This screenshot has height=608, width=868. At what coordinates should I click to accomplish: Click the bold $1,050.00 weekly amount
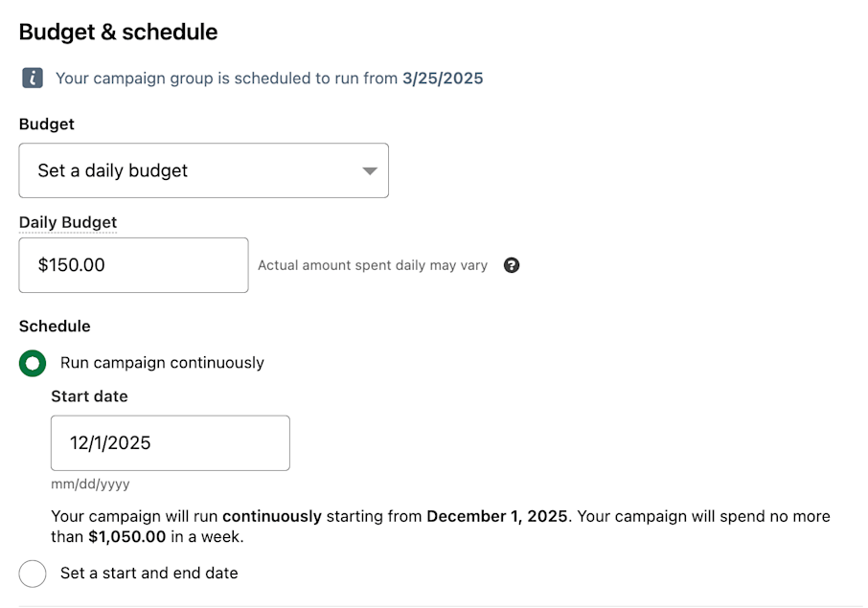click(126, 537)
